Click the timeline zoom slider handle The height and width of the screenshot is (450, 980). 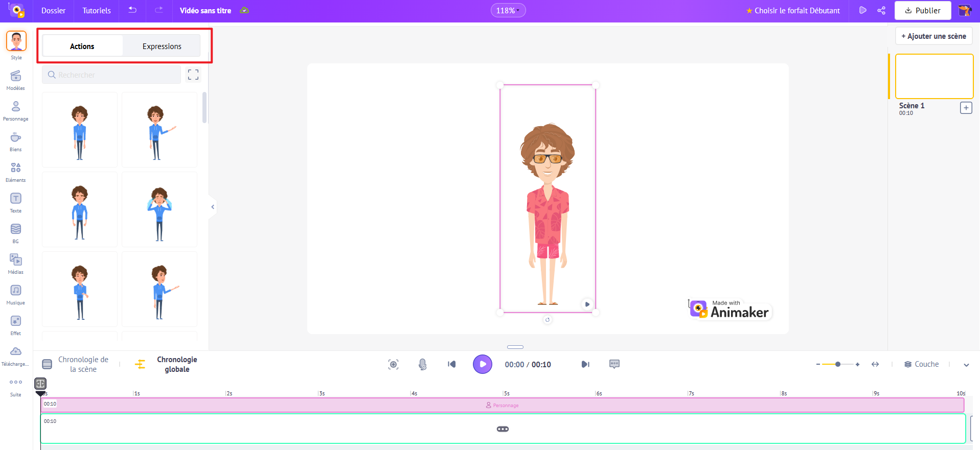point(838,364)
